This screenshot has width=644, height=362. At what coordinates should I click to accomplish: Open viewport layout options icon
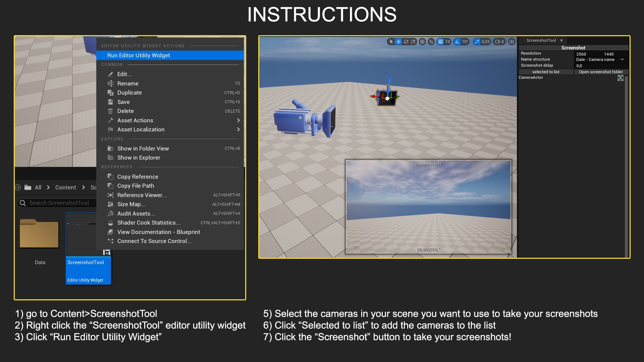click(x=512, y=42)
